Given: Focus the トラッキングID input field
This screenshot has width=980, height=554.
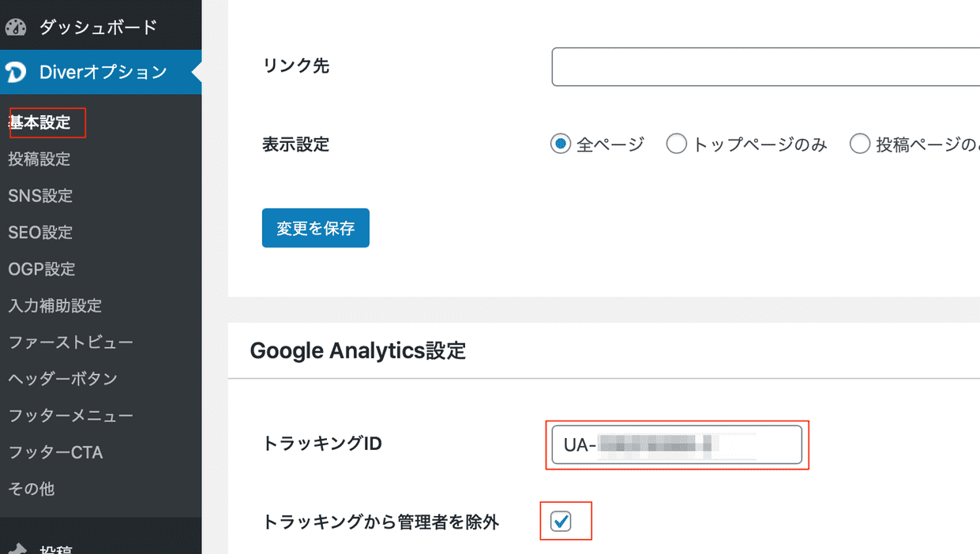Looking at the screenshot, I should tap(676, 445).
